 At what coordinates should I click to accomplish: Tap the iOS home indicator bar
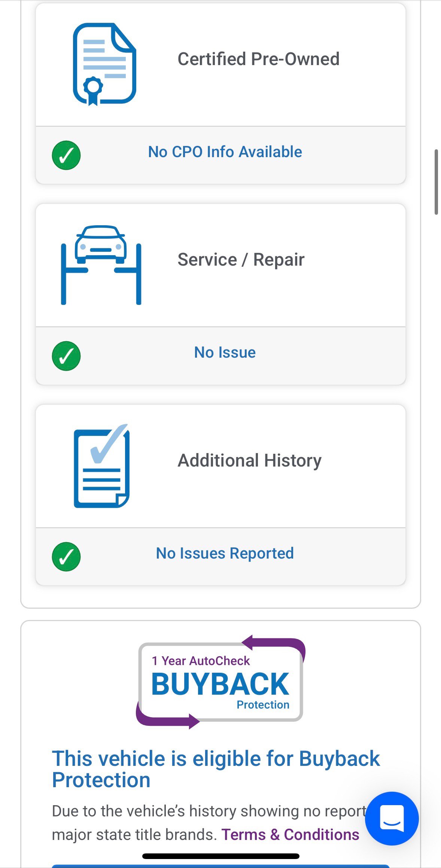[221, 856]
